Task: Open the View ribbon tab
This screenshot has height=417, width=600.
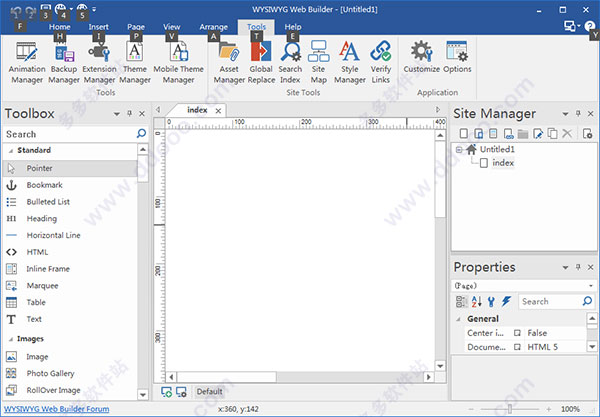Action: pos(171,27)
